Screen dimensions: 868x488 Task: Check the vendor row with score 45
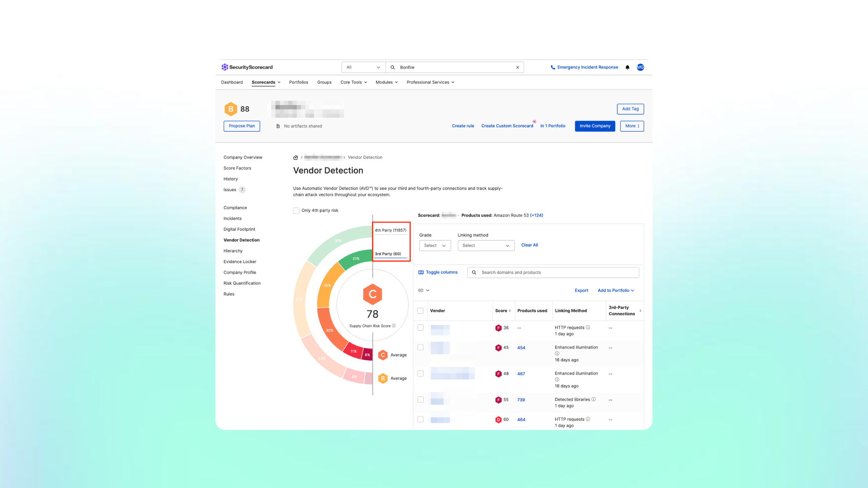[420, 347]
